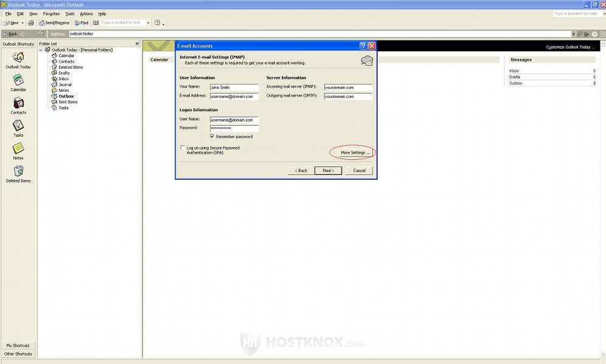The width and height of the screenshot is (606, 364).
Task: Open the File menu
Action: (8, 13)
